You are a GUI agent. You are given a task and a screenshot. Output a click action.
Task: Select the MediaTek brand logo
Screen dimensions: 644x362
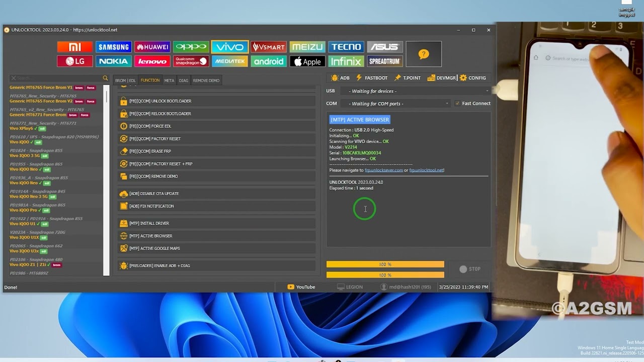click(x=229, y=61)
